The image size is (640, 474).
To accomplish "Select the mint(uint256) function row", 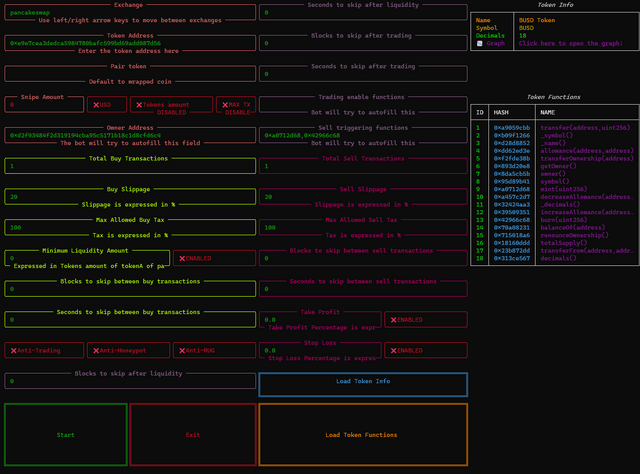I will point(555,189).
